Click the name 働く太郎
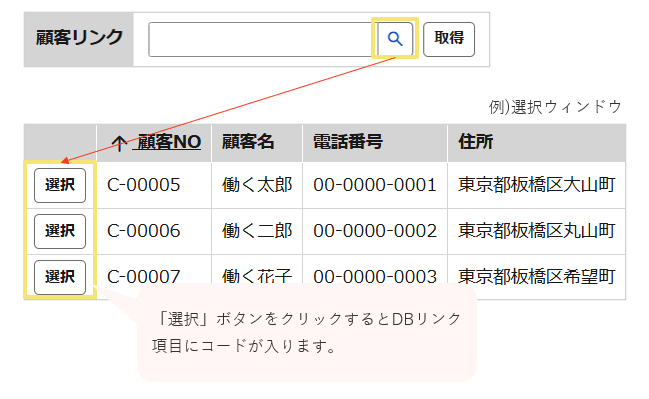The width and height of the screenshot is (649, 399). point(257,185)
